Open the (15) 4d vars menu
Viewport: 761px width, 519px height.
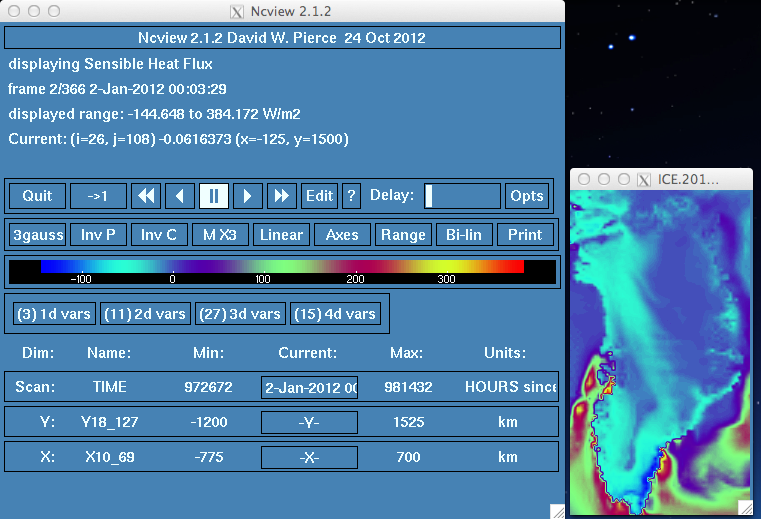click(335, 314)
